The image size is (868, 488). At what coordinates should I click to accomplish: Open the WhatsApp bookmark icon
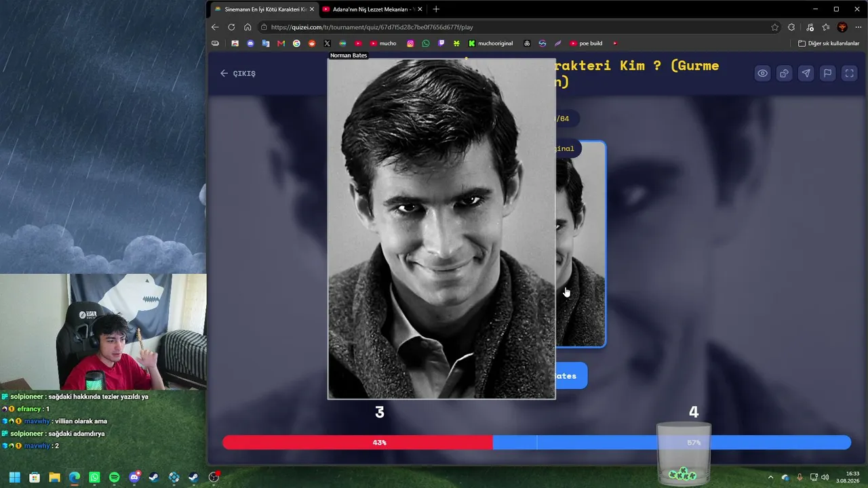(426, 43)
